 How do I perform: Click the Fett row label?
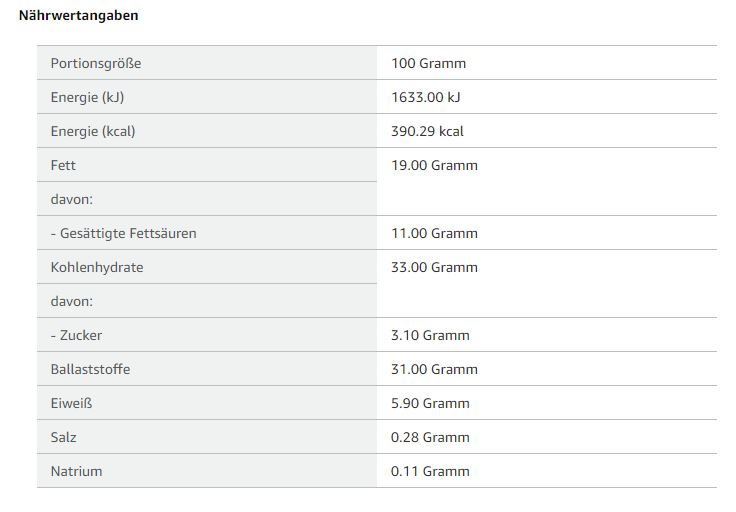click(x=63, y=165)
